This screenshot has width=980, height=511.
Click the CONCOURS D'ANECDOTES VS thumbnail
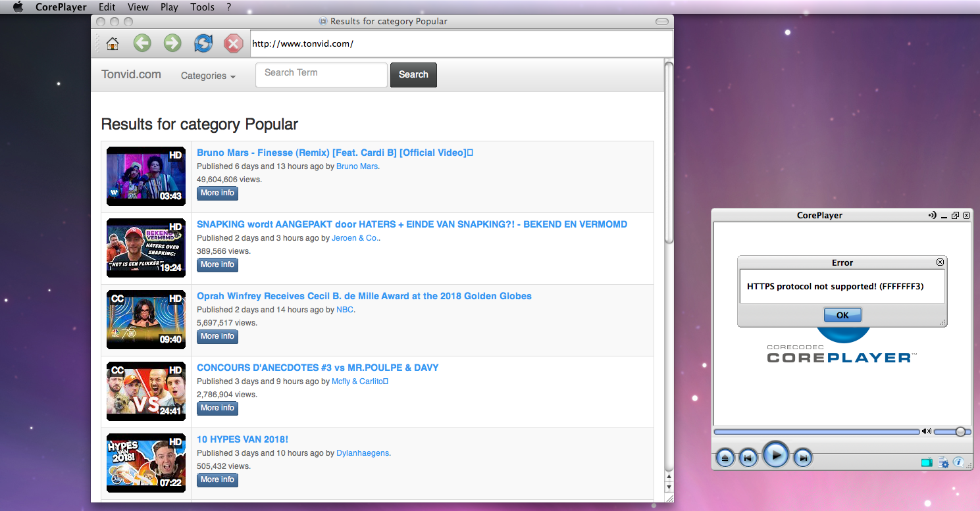(146, 391)
